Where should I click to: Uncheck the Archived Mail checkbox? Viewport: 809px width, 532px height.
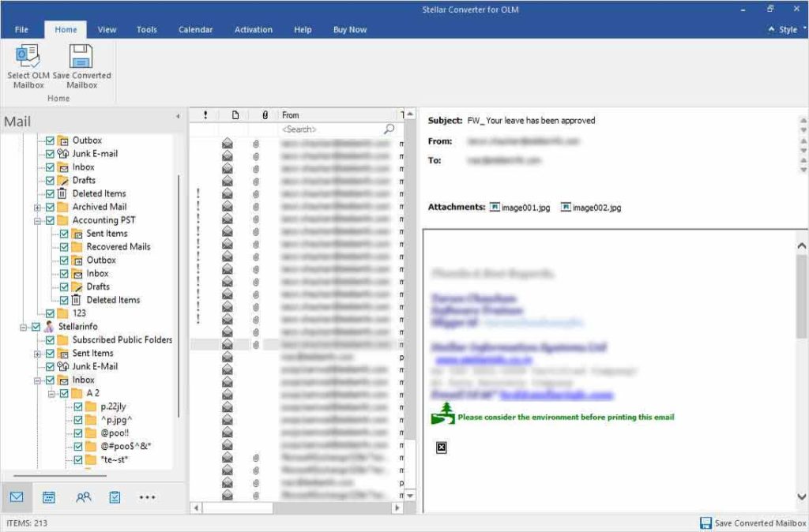pyautogui.click(x=50, y=208)
